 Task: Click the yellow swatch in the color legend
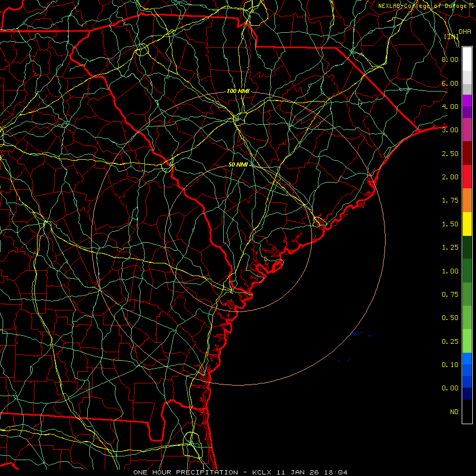[x=467, y=224]
